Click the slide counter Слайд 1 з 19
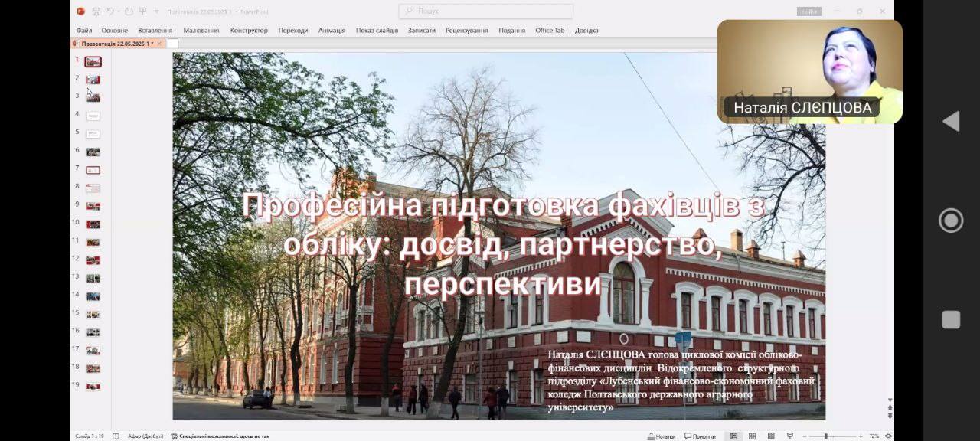This screenshot has width=980, height=441. 90,436
